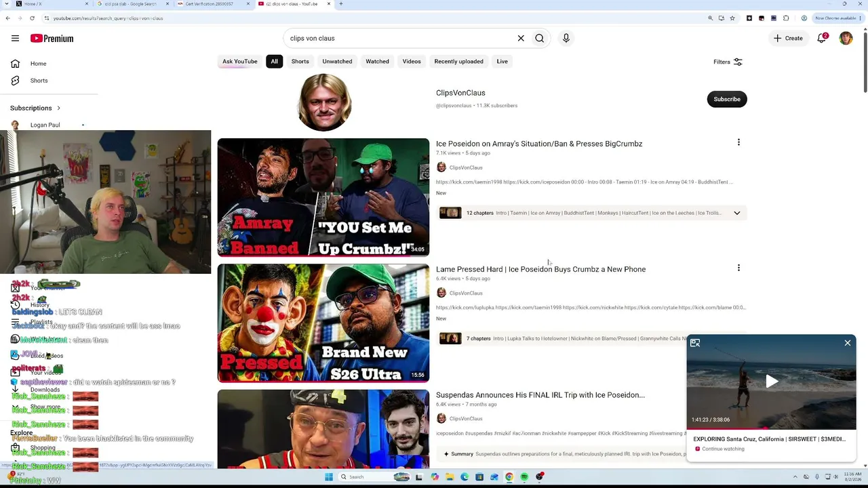Image resolution: width=868 pixels, height=488 pixels.
Task: Go back in Chrome
Action: pos(8,18)
